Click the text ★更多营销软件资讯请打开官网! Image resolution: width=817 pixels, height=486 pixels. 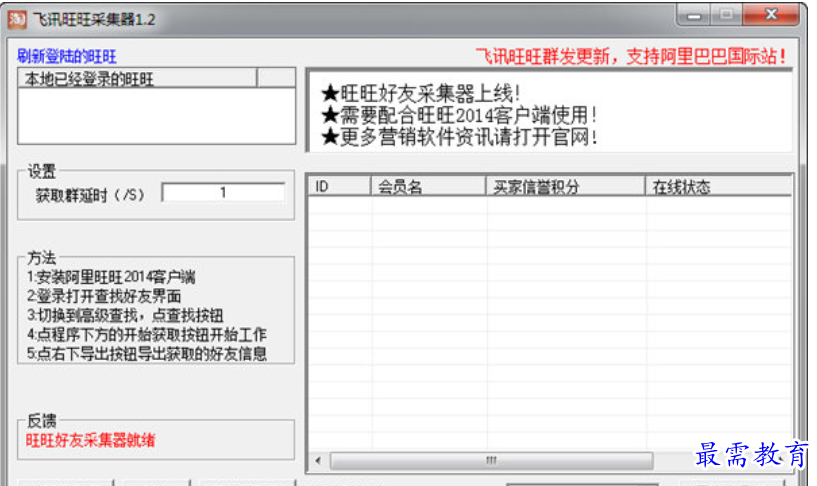[x=459, y=137]
